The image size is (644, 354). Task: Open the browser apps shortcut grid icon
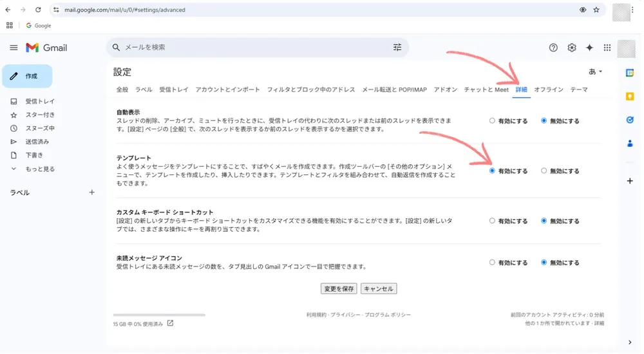(10, 26)
